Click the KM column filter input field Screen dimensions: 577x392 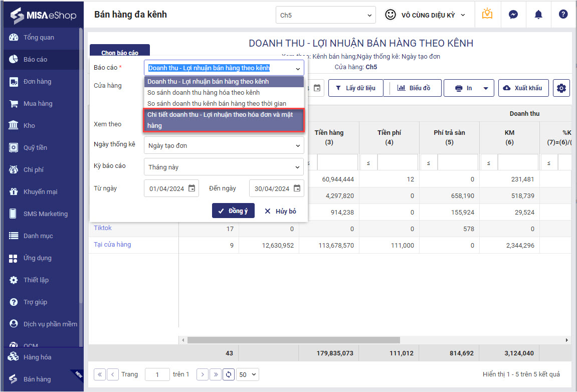tap(518, 162)
